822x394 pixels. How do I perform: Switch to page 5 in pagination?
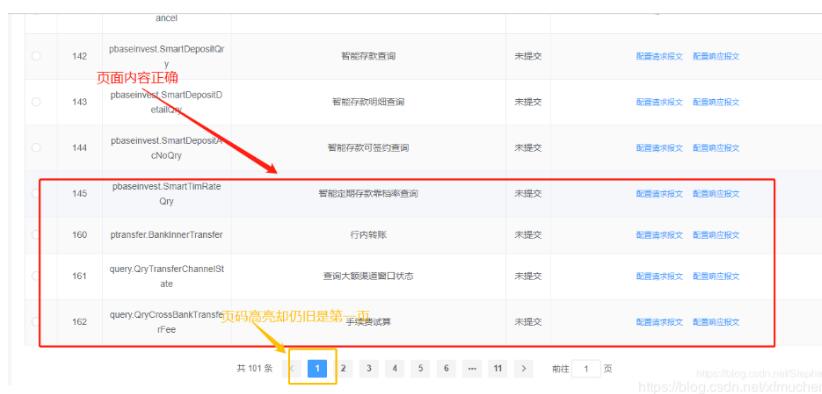[420, 369]
